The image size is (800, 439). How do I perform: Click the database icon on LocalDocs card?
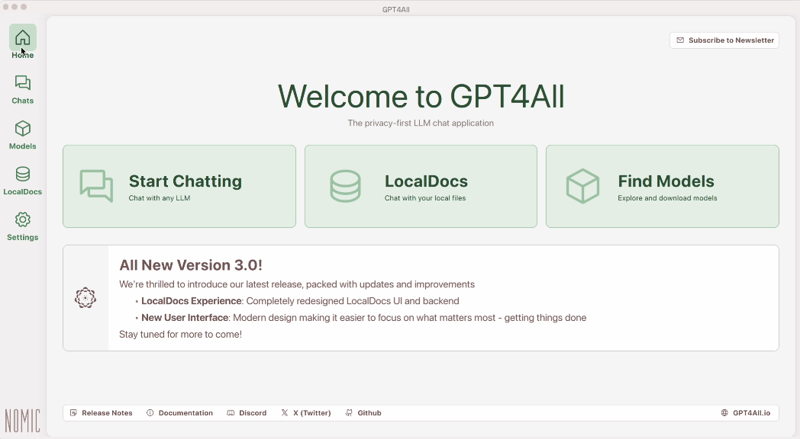[345, 186]
